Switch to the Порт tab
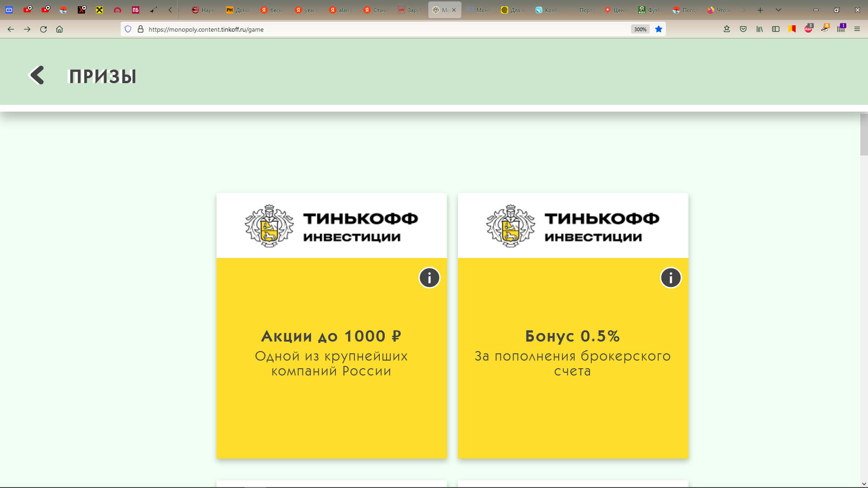This screenshot has height=488, width=868. [582, 10]
